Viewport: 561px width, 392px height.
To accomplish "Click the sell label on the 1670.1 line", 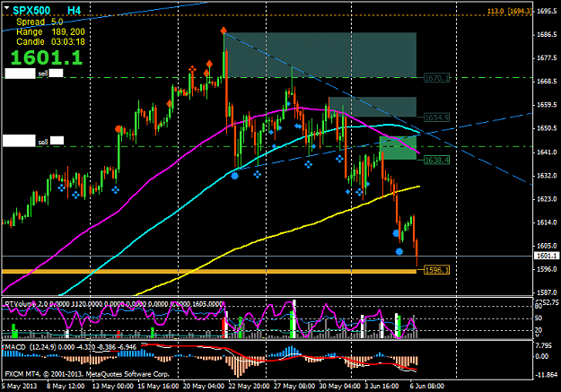I will (x=42, y=74).
